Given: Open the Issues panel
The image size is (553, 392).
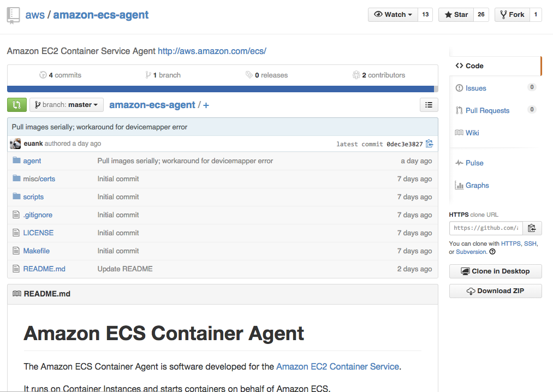Looking at the screenshot, I should point(477,88).
